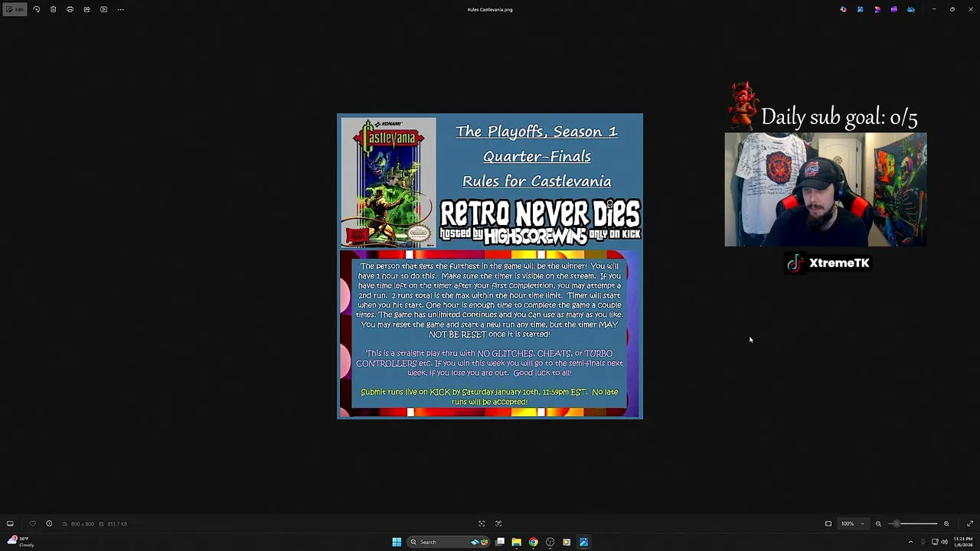Viewport: 980px width, 551px height.
Task: Open the Edit image button
Action: 15,9
